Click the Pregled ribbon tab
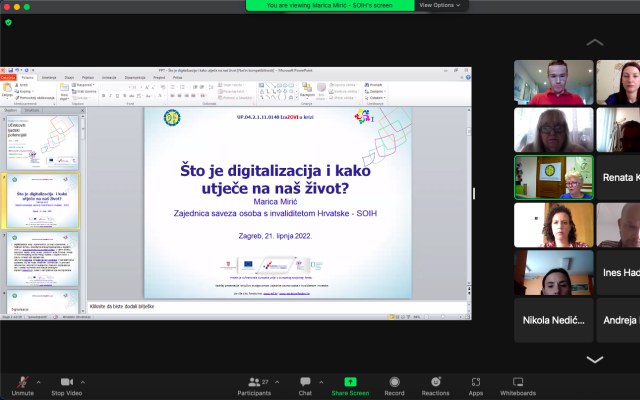Viewport: 640px width, 400px height. 159,78
